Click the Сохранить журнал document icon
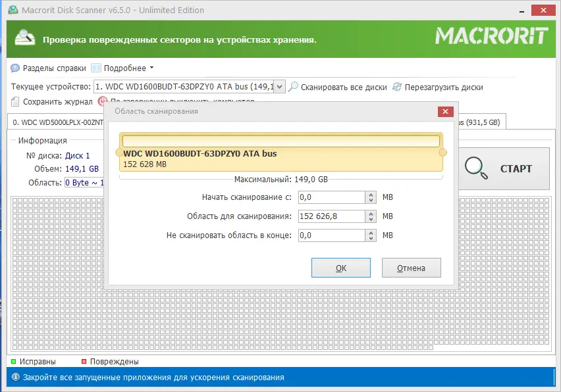The height and width of the screenshot is (392, 561). coord(15,102)
